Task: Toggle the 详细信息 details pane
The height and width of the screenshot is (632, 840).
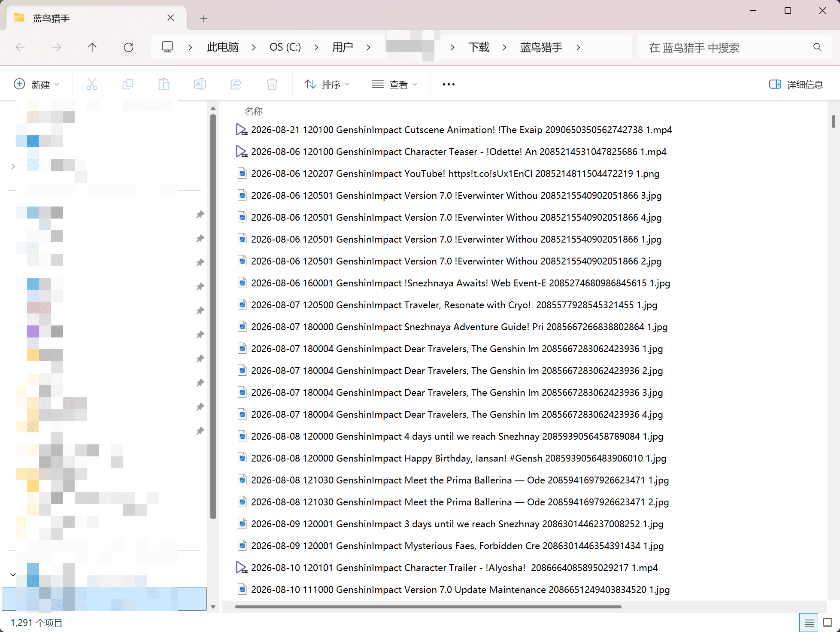Action: (x=796, y=84)
